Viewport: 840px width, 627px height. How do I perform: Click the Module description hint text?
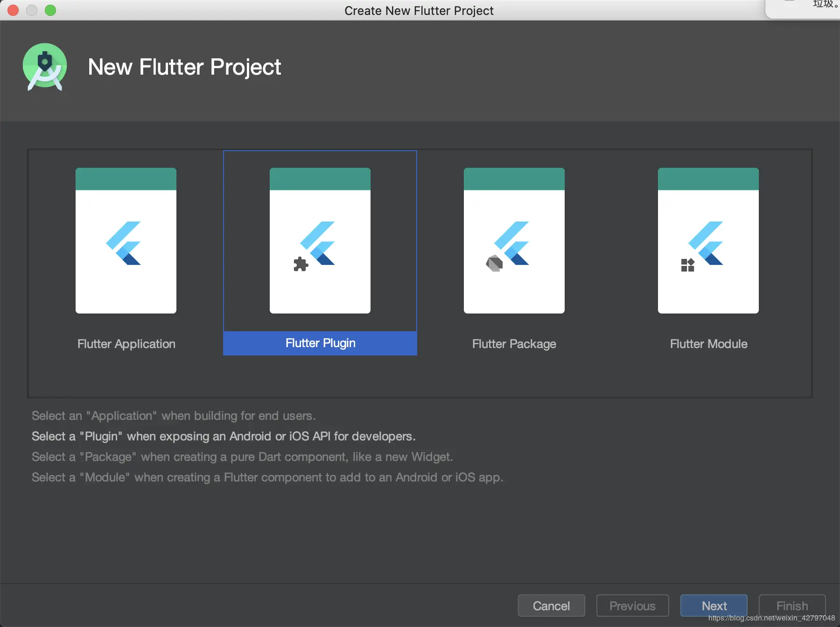tap(267, 477)
